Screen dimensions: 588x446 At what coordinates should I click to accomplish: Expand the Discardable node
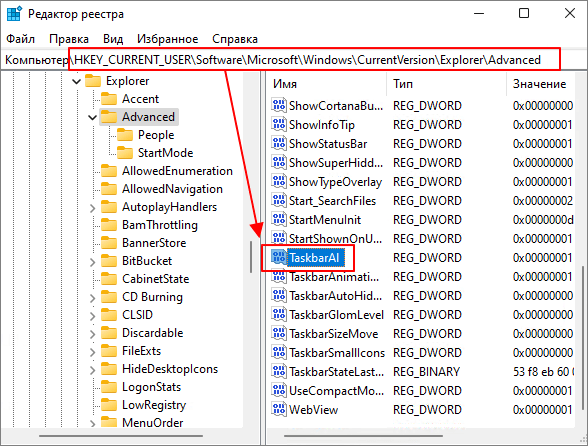(x=93, y=334)
